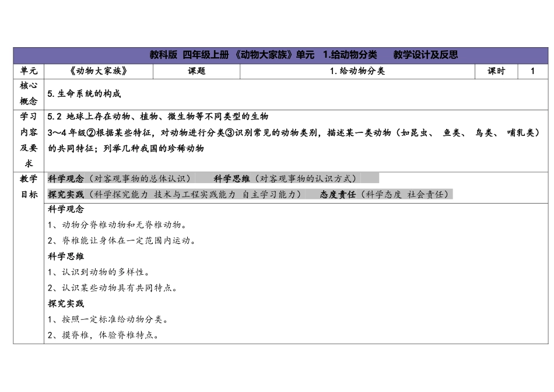Click '2、脊椎能让身体在一定范围内运动。'

tap(122, 241)
